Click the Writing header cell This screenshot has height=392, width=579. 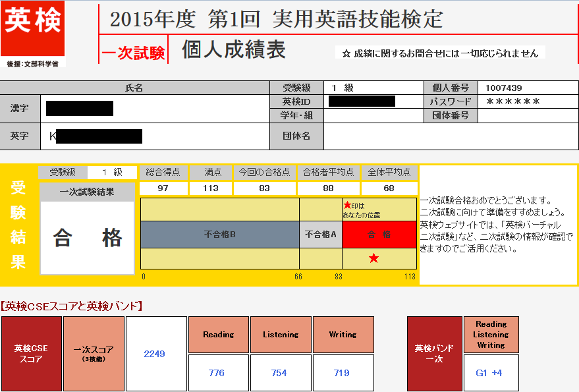coord(343,335)
